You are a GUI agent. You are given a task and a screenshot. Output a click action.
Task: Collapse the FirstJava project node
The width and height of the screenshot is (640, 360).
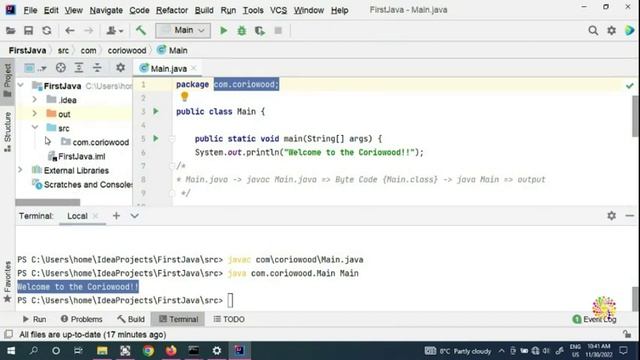[21, 86]
